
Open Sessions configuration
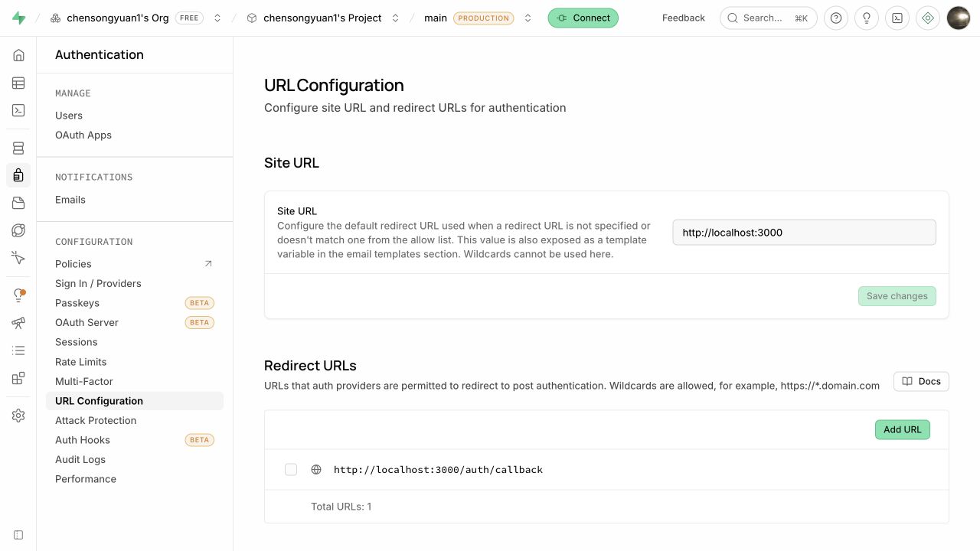135,342
